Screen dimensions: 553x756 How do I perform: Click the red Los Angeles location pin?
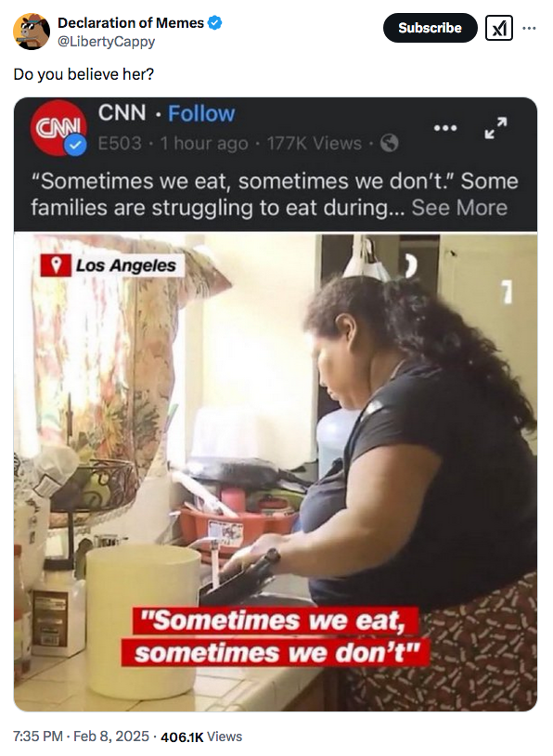[x=56, y=265]
